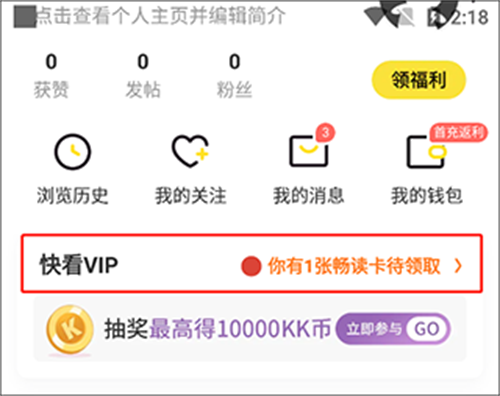Open 我的钱包 wallet icon
Image resolution: width=500 pixels, height=396 pixels.
426,151
